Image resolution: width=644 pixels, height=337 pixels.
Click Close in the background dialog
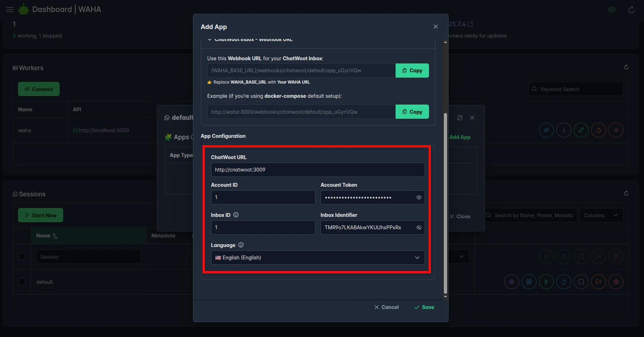[x=460, y=217]
